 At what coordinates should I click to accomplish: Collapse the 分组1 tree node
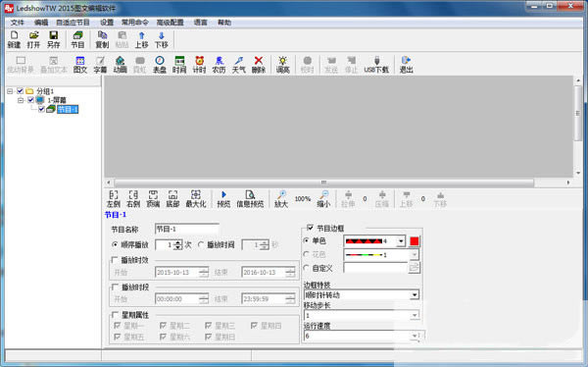click(x=10, y=91)
